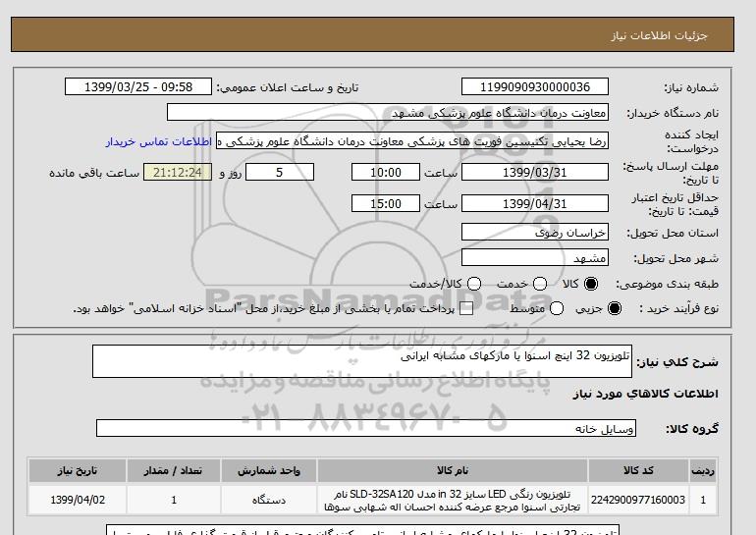Select the کالا/خدمت radio button
Image resolution: width=756 pixels, height=535 pixels.
tap(474, 284)
